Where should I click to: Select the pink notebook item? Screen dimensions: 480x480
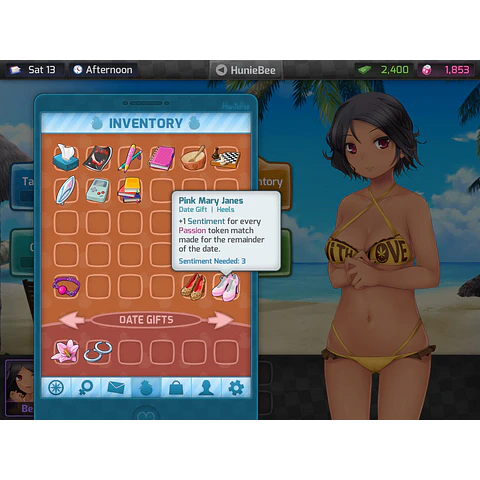[x=162, y=158]
